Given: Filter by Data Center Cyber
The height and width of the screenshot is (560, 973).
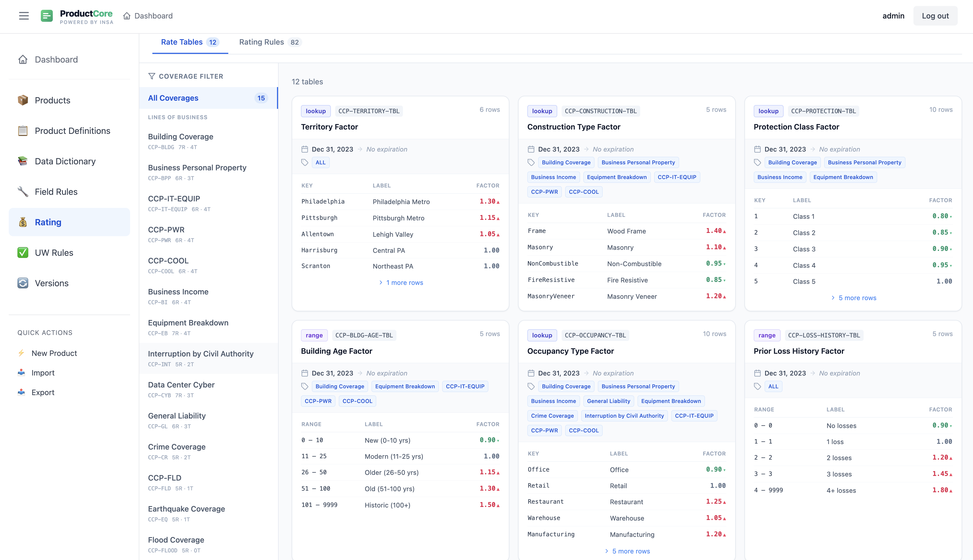Looking at the screenshot, I should coord(208,390).
